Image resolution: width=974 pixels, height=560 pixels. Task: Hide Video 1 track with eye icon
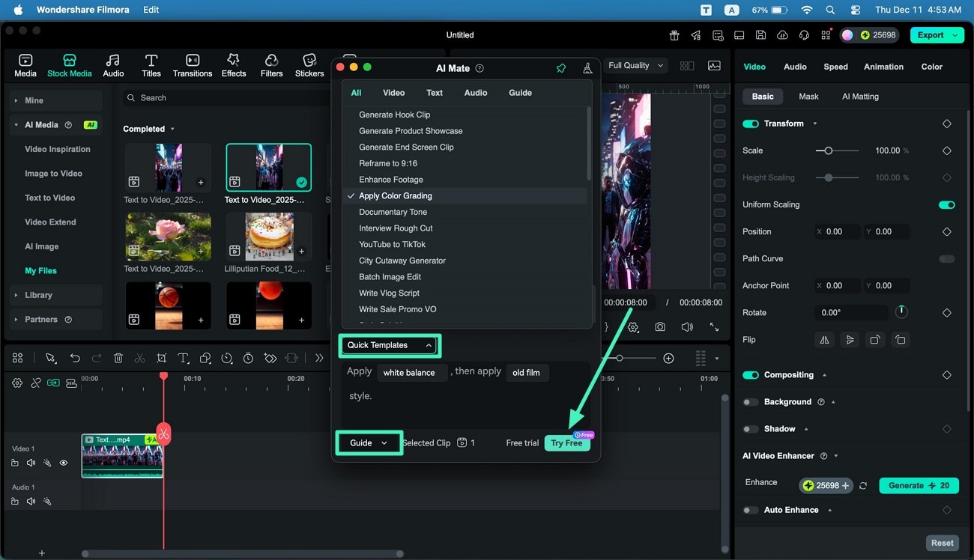[x=64, y=463]
